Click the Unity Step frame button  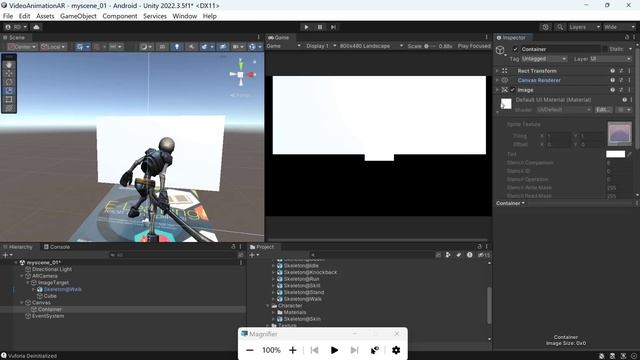pyautogui.click(x=333, y=27)
